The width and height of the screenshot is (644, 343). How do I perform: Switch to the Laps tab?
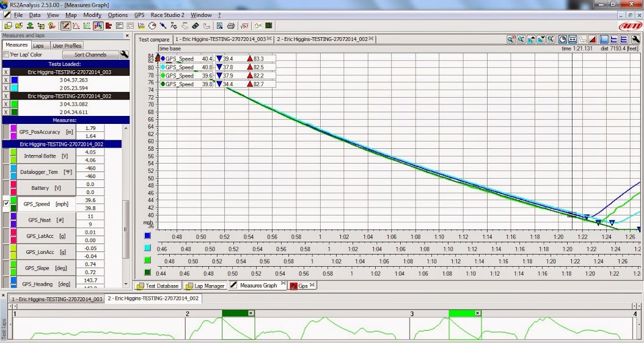38,45
